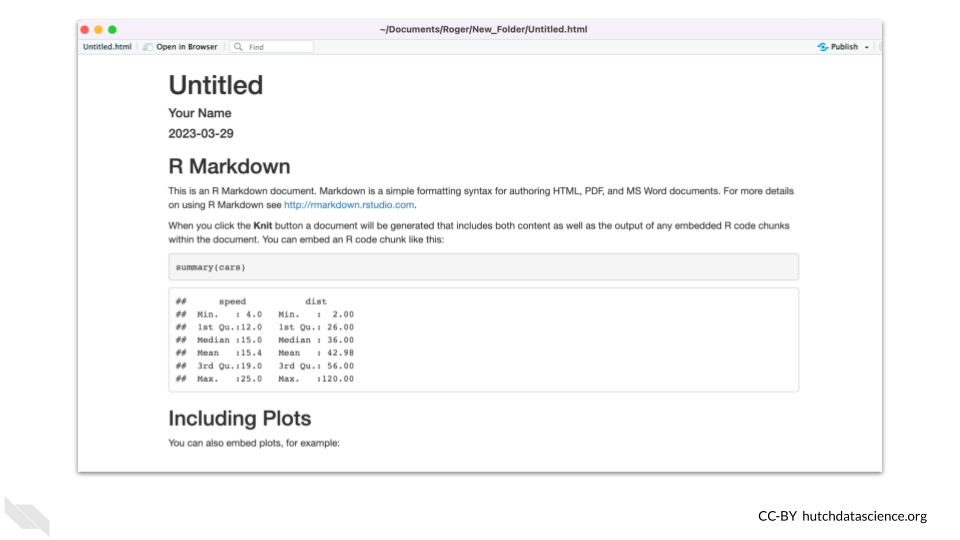Click the 'You can also embed plots' sentence
The width and height of the screenshot is (960, 540).
(x=254, y=443)
